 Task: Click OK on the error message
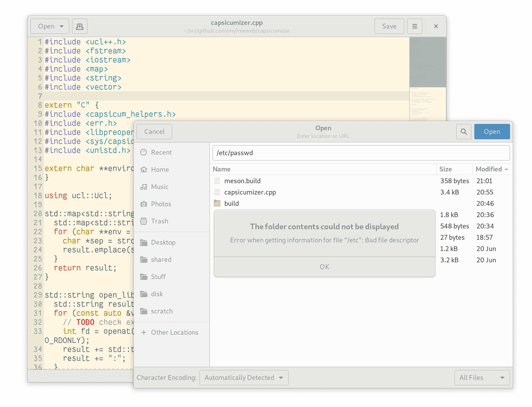(324, 267)
